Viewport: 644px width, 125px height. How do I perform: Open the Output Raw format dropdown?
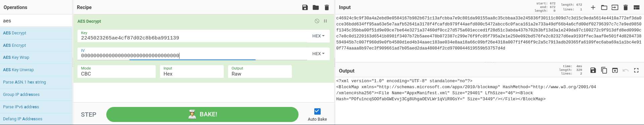260,72
